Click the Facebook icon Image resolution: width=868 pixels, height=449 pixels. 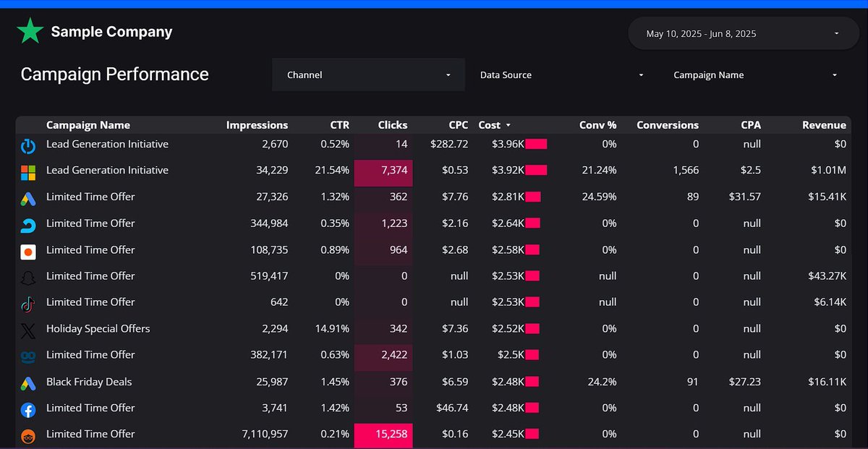pyautogui.click(x=28, y=410)
